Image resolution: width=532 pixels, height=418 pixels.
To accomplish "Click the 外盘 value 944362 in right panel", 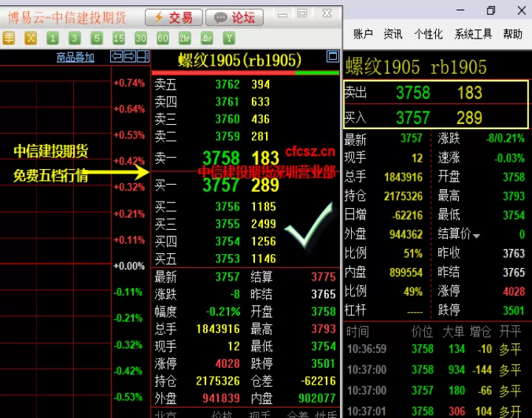I will click(x=406, y=234).
